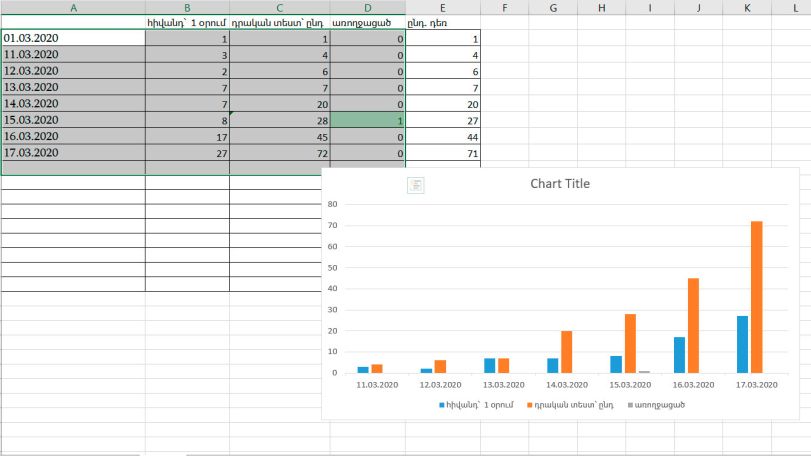Click column C value 72

pyautogui.click(x=279, y=153)
